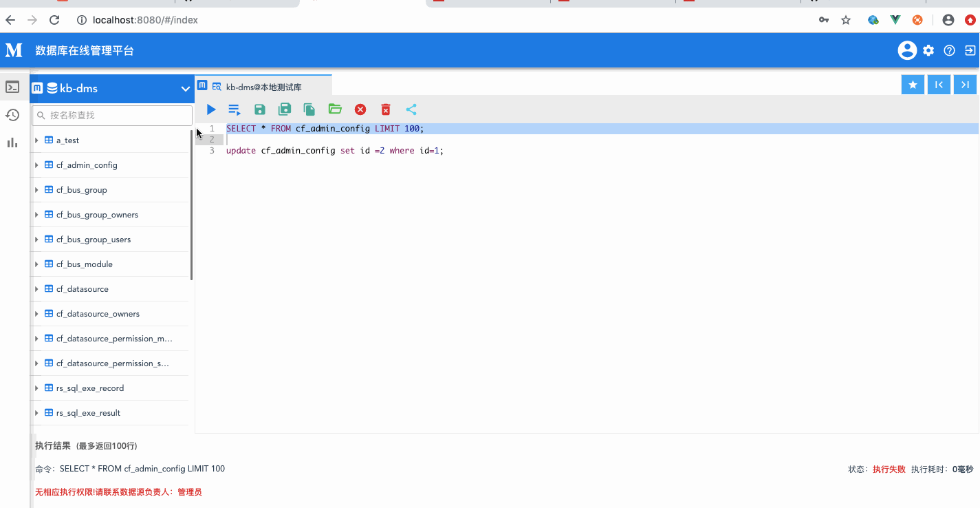Open the settings gear in the header

coord(928,50)
